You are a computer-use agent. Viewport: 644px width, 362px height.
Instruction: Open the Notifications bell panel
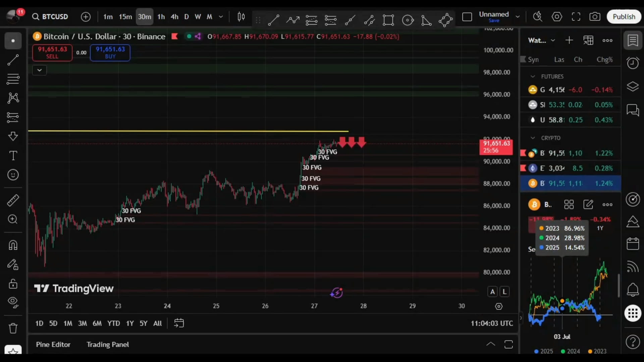[633, 290]
